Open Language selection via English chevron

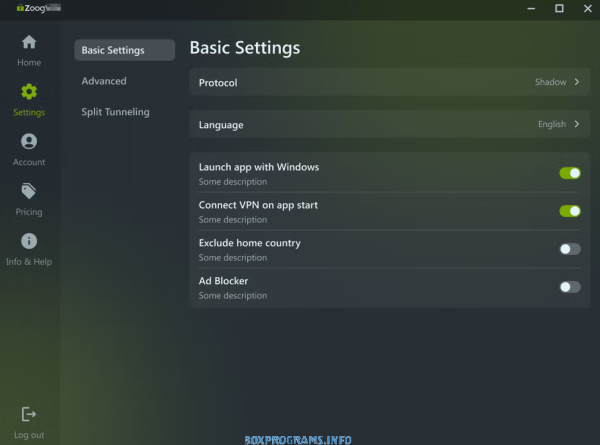click(577, 124)
